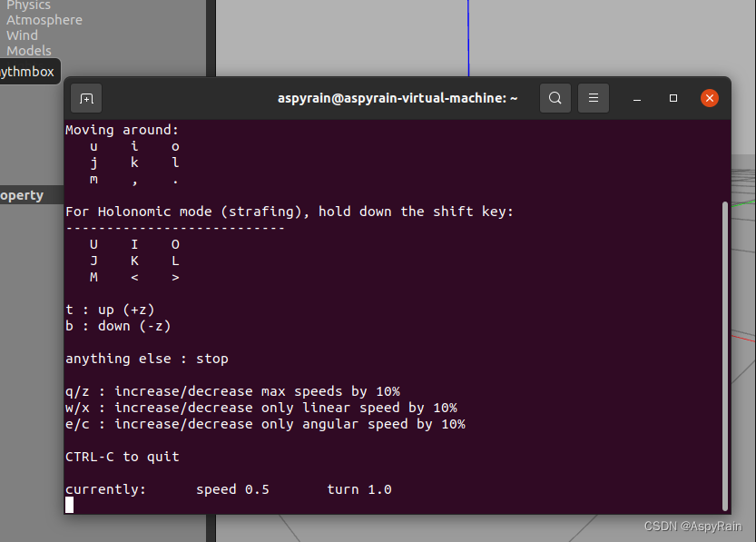Maximize the terminal window
Image resolution: width=756 pixels, height=542 pixels.
[x=673, y=98]
